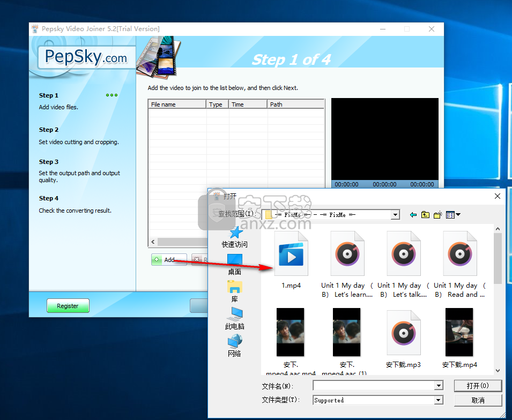Image resolution: width=512 pixels, height=420 pixels.
Task: Click the Path column header
Action: tap(295, 104)
